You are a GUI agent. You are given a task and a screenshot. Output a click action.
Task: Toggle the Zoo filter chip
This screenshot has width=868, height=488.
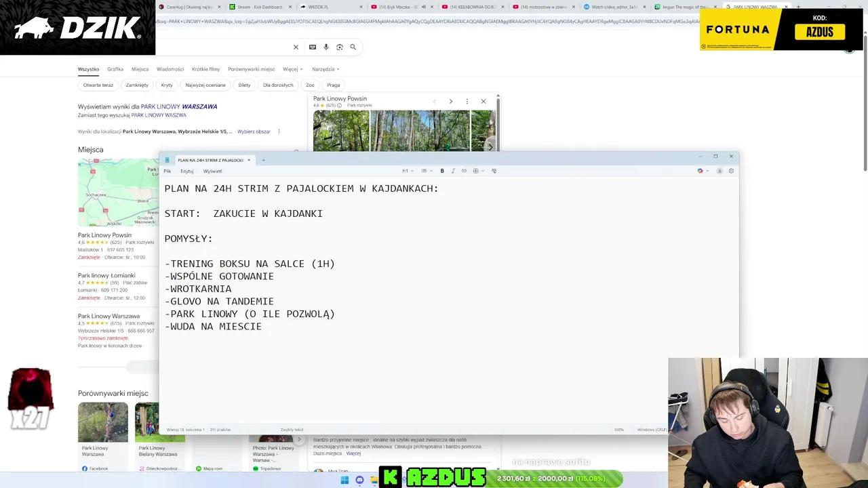point(310,85)
